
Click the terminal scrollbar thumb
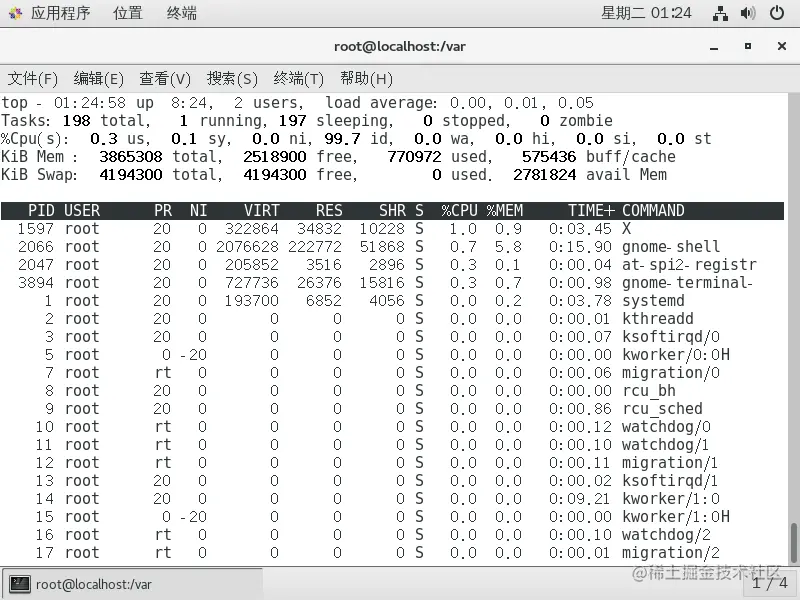point(794,542)
